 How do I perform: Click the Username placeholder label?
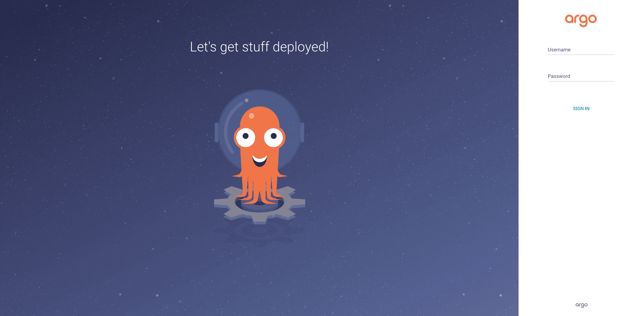[x=558, y=50]
